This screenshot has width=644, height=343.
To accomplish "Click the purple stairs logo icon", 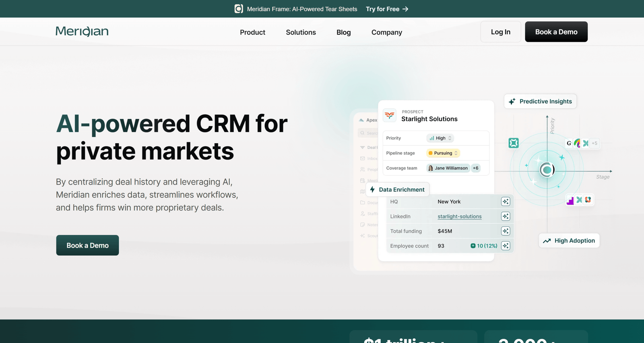I will coord(570,200).
